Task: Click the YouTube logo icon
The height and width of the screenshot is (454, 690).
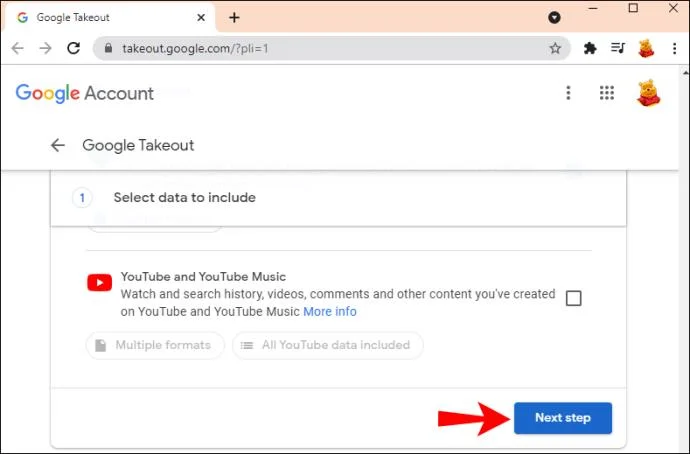Action: coord(99,282)
